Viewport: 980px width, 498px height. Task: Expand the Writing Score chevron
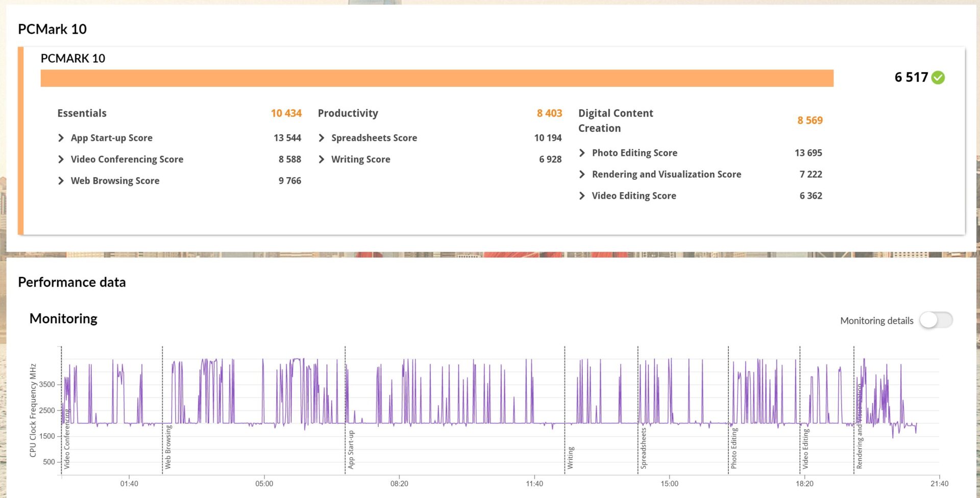[x=322, y=159]
